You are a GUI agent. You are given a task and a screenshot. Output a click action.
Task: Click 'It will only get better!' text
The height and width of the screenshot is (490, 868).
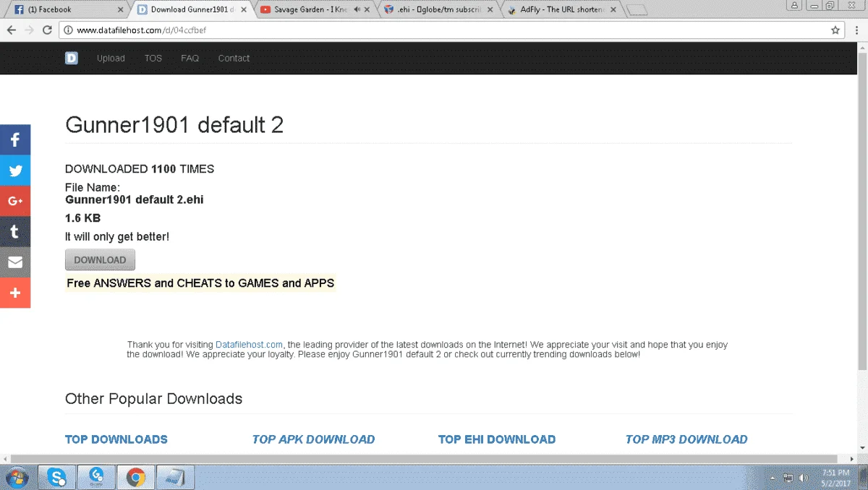point(117,237)
